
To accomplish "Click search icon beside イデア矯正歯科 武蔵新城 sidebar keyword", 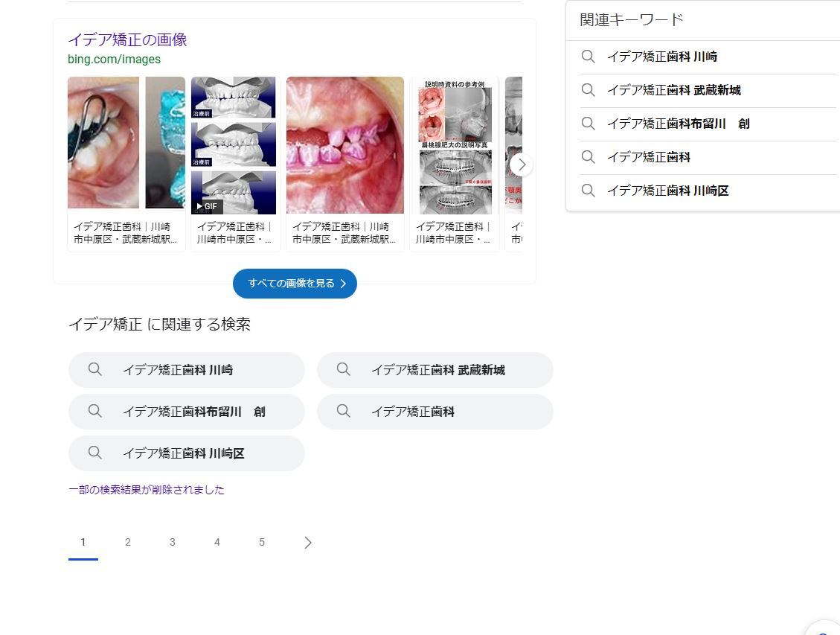I will coord(589,90).
